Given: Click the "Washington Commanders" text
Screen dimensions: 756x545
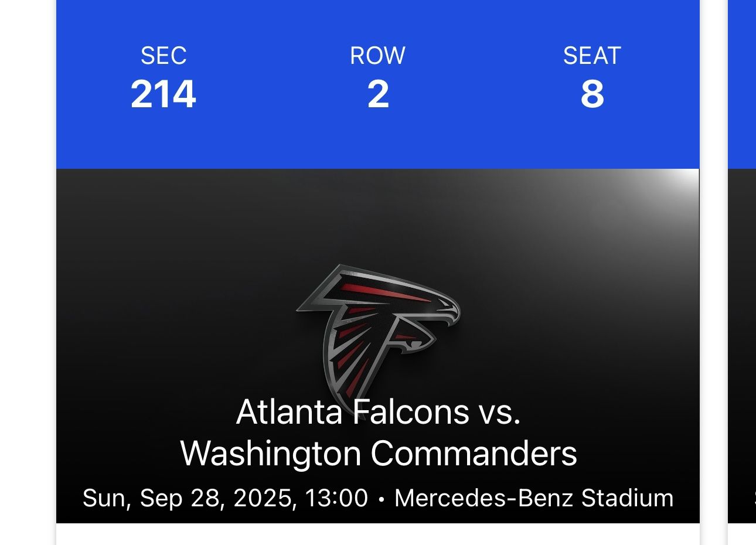Looking at the screenshot, I should click(378, 454).
